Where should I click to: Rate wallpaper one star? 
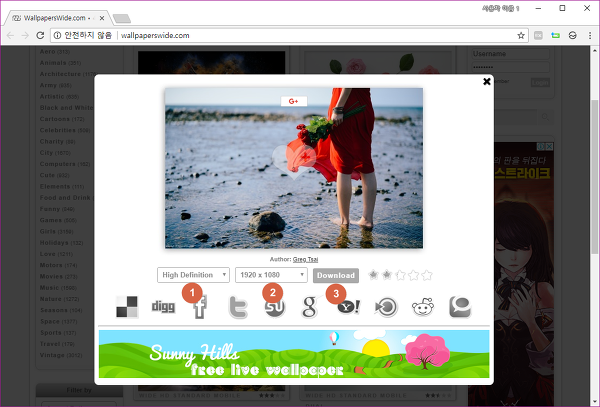coord(373,275)
